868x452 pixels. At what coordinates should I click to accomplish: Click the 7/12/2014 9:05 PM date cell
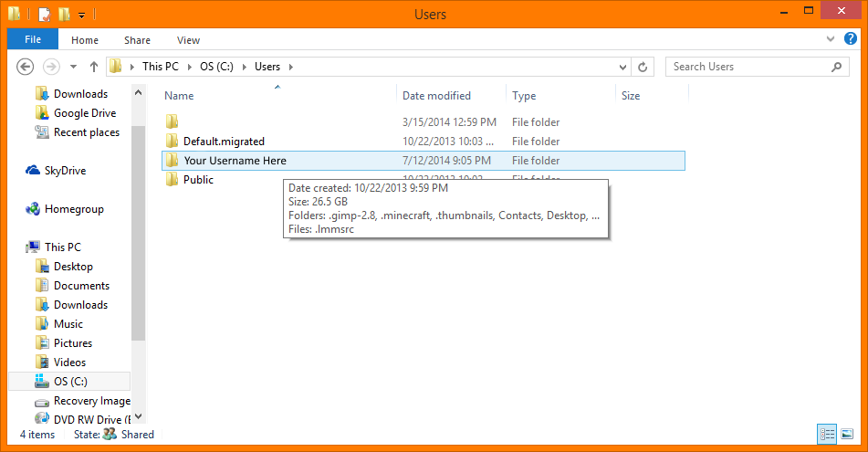click(446, 161)
